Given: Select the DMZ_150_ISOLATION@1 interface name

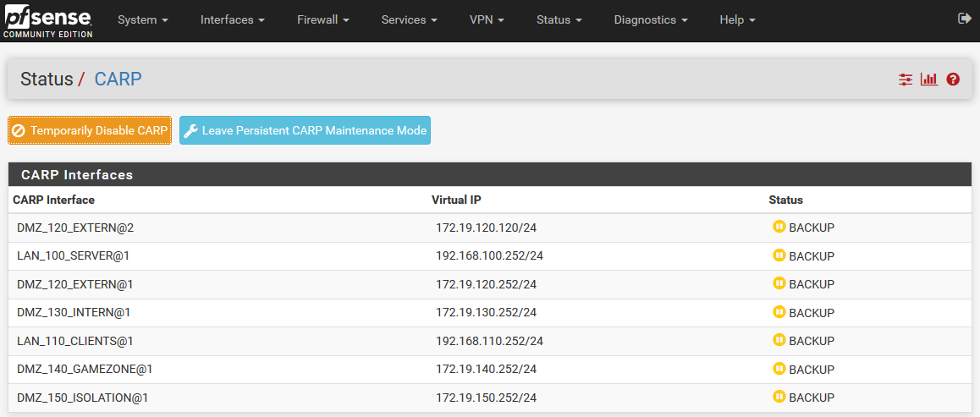Looking at the screenshot, I should [82, 398].
